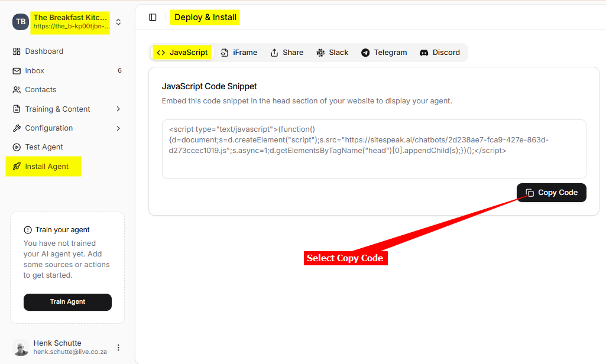Click the Copy Code button
This screenshot has height=364, width=606.
click(551, 193)
